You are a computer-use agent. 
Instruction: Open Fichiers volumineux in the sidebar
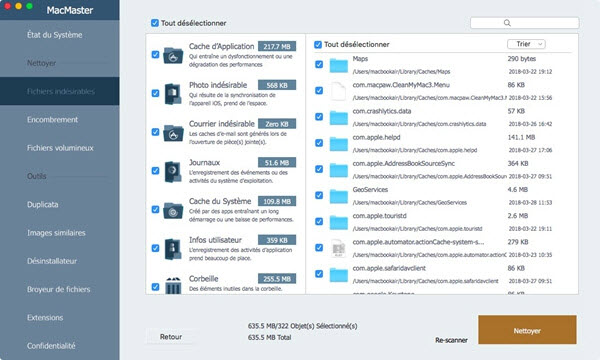[60, 148]
